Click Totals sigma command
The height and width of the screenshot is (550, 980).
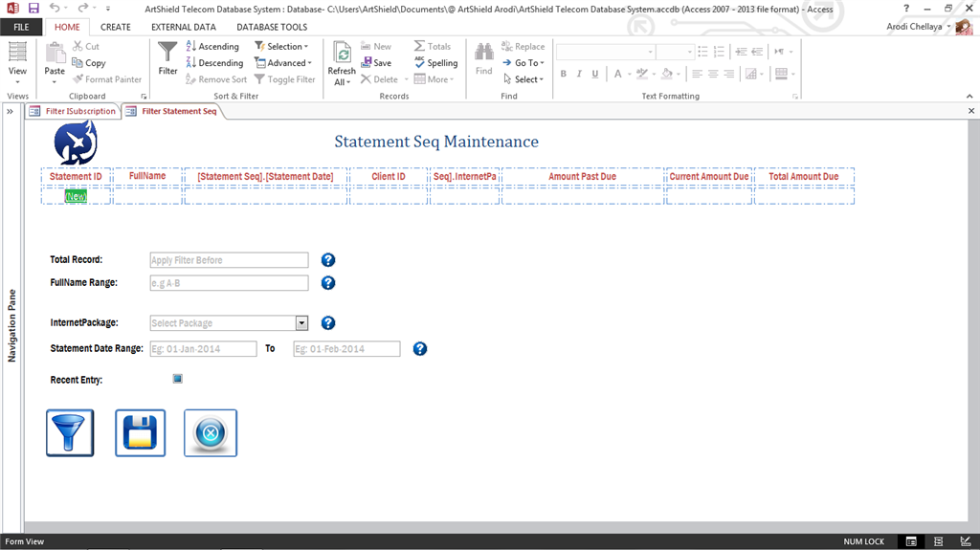tap(432, 46)
